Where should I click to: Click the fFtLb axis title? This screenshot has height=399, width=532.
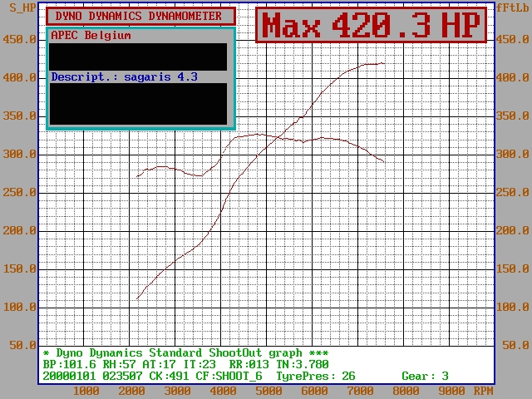(x=512, y=7)
